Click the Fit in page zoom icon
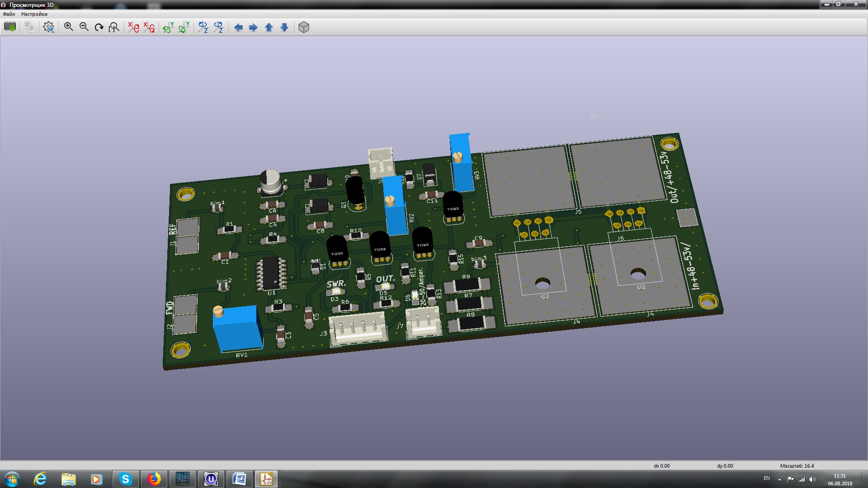Image resolution: width=868 pixels, height=488 pixels. (x=114, y=27)
